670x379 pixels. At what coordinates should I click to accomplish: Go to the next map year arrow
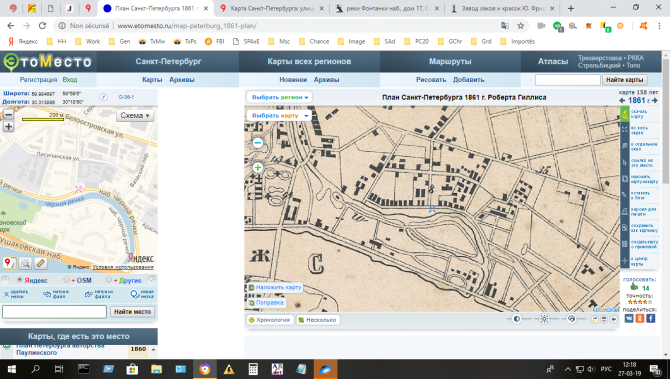click(655, 100)
